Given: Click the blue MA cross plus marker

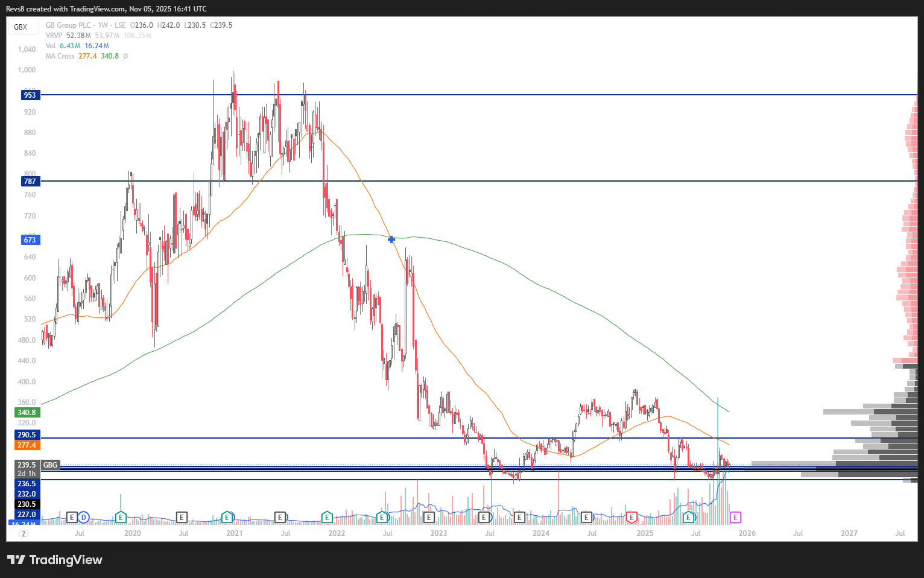Looking at the screenshot, I should click(391, 240).
